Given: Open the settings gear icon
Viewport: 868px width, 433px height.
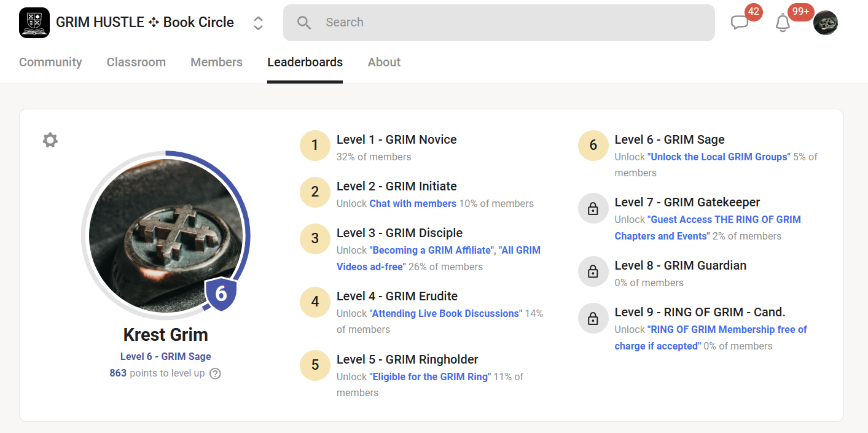Looking at the screenshot, I should click(x=50, y=140).
